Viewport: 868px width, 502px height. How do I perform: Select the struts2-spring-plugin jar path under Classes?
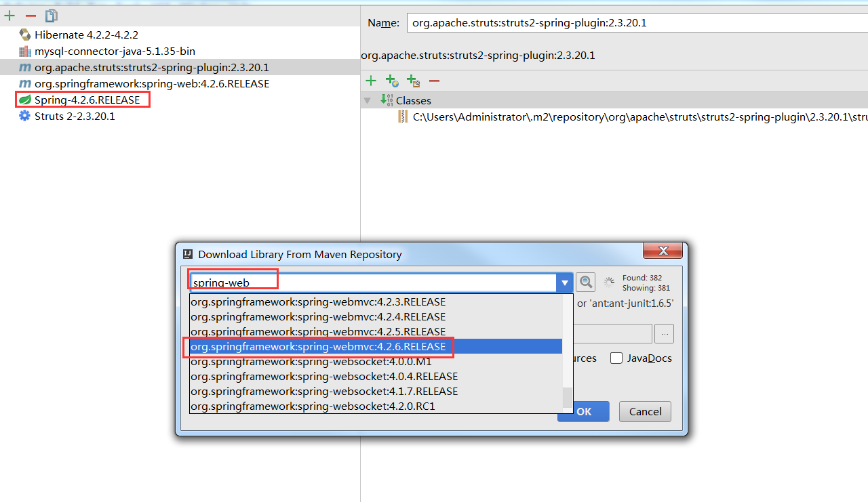click(640, 117)
